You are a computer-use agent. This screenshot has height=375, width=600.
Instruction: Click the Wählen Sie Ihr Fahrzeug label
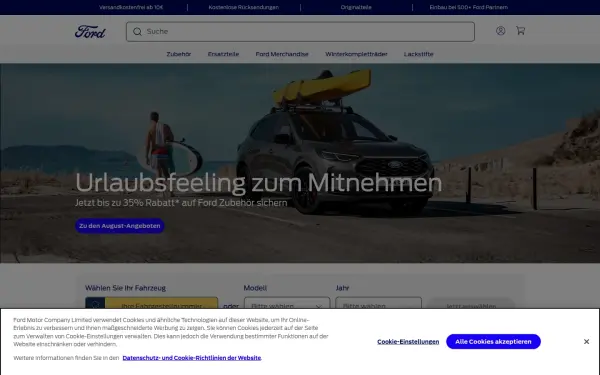point(126,288)
